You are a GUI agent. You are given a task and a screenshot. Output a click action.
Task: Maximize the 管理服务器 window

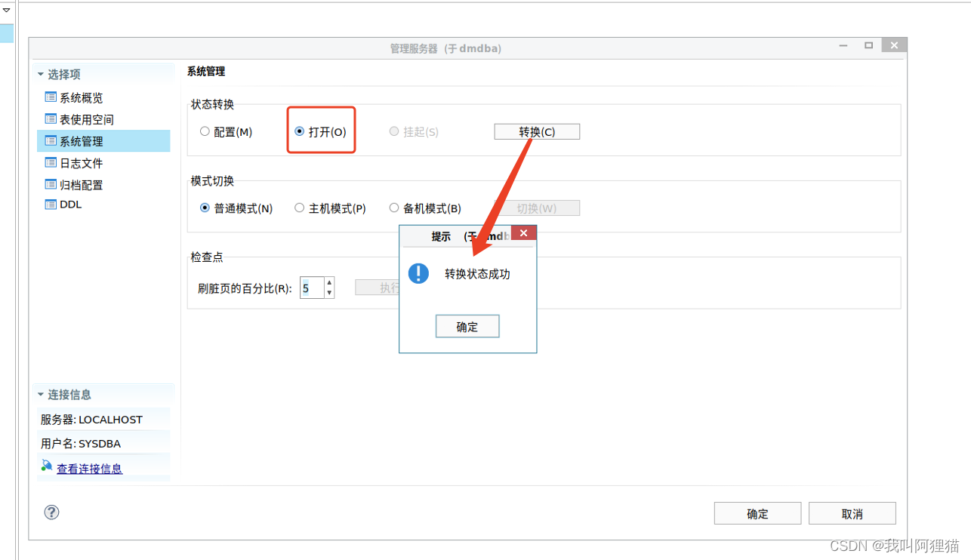click(868, 45)
